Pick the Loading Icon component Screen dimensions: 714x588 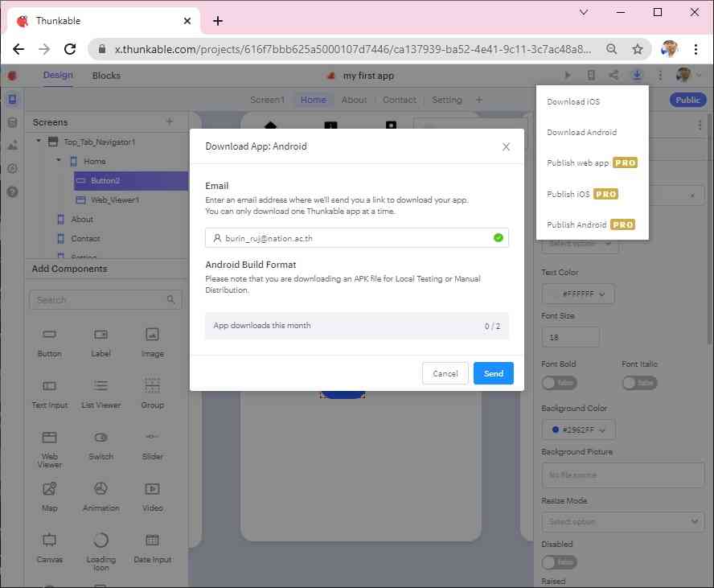[x=101, y=552]
